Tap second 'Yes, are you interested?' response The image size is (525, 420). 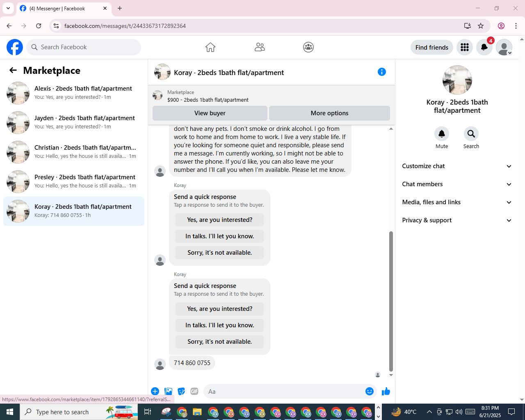point(219,309)
